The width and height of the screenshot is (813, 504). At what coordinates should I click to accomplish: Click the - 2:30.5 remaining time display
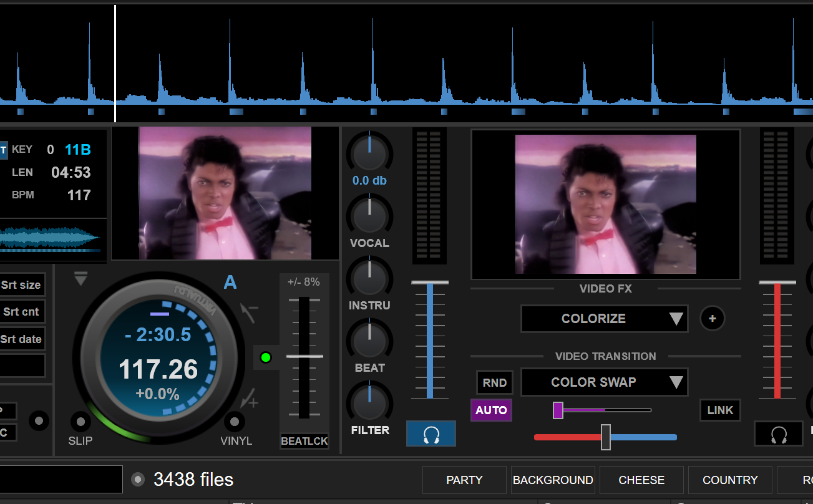tap(158, 335)
